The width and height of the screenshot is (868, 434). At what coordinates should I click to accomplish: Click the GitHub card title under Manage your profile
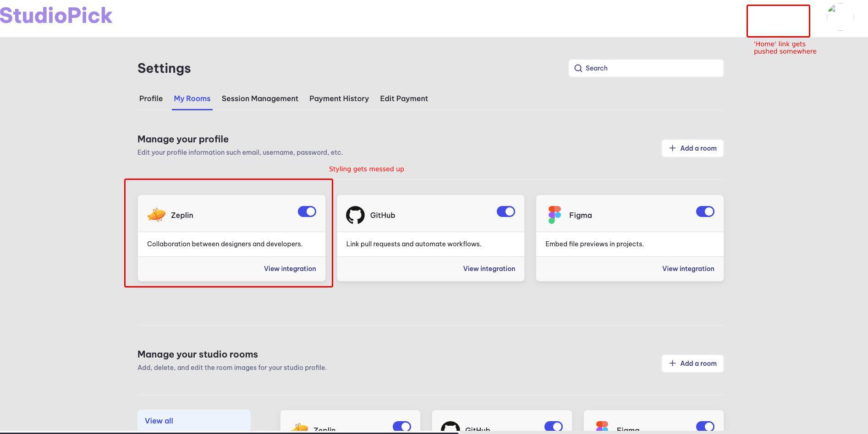[383, 215]
